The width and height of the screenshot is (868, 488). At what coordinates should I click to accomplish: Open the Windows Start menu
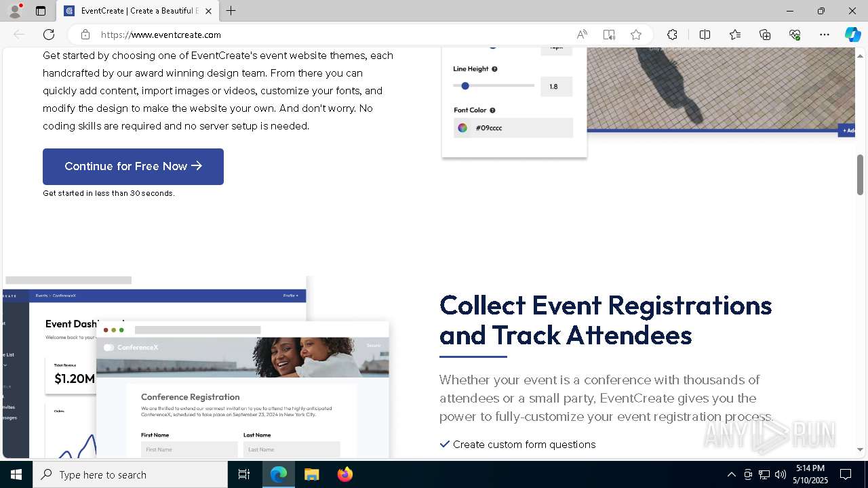click(x=16, y=474)
